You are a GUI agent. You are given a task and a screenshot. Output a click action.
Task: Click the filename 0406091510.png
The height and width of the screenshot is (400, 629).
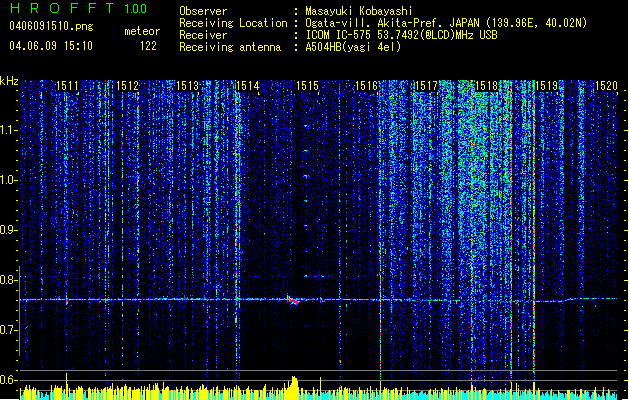click(51, 26)
